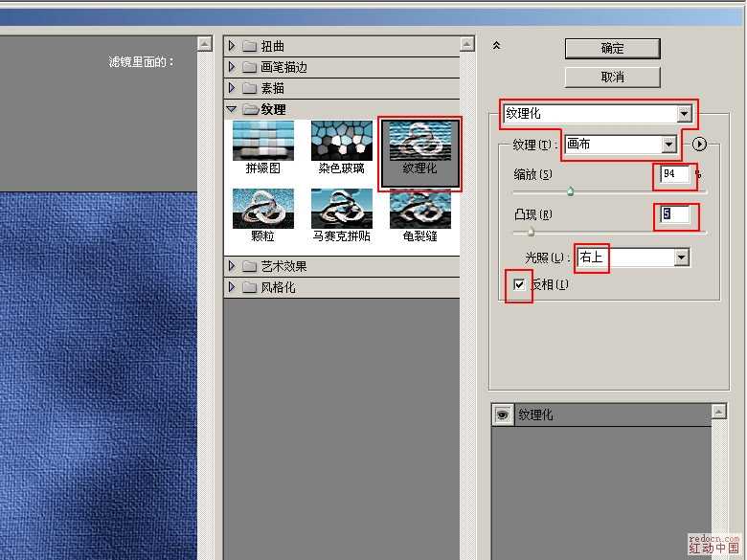
Task: Collapse filter gallery with double-chevron icon
Action: (x=496, y=45)
